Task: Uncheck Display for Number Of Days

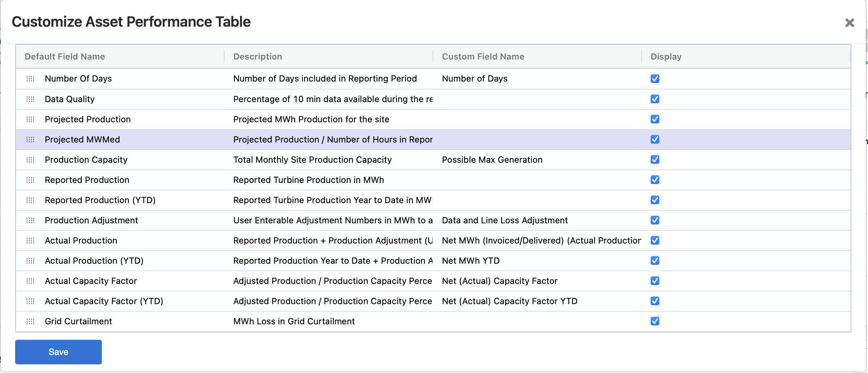Action: point(655,79)
